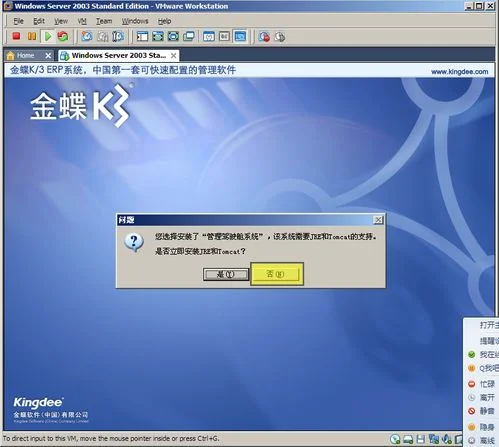Open the Windows menu
499x447 pixels.
[x=135, y=21]
